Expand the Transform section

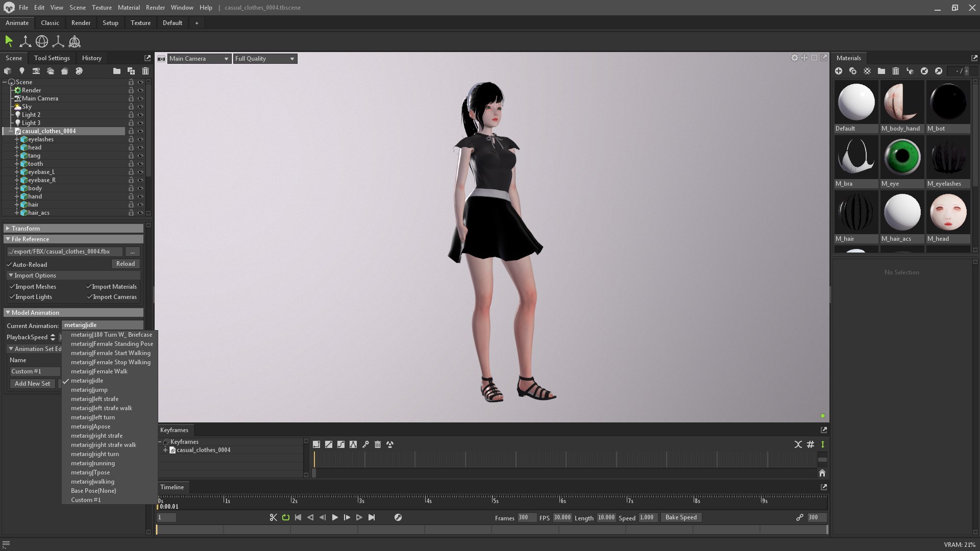[73, 228]
